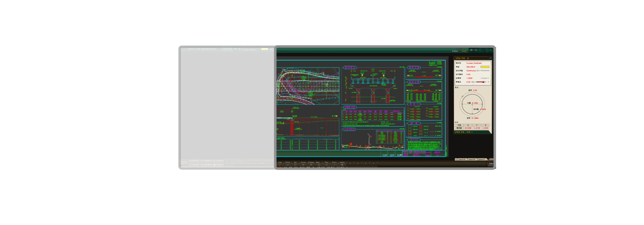
Task: Select the Hatch fill tool
Action: [342, 163]
